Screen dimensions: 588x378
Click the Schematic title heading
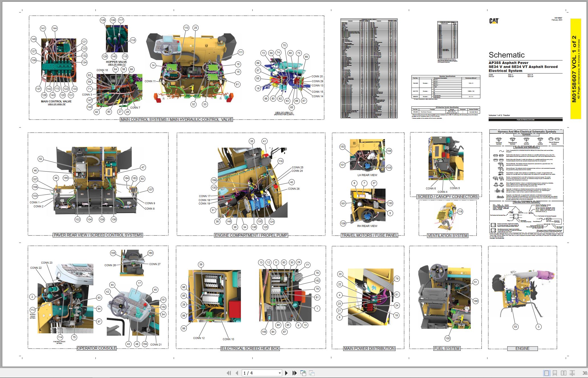coord(507,55)
